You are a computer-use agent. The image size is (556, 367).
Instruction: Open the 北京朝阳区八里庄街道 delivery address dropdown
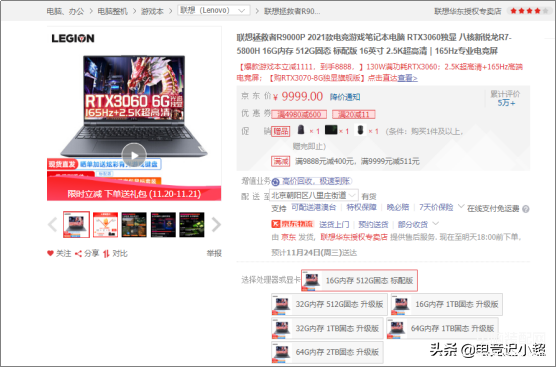[313, 195]
